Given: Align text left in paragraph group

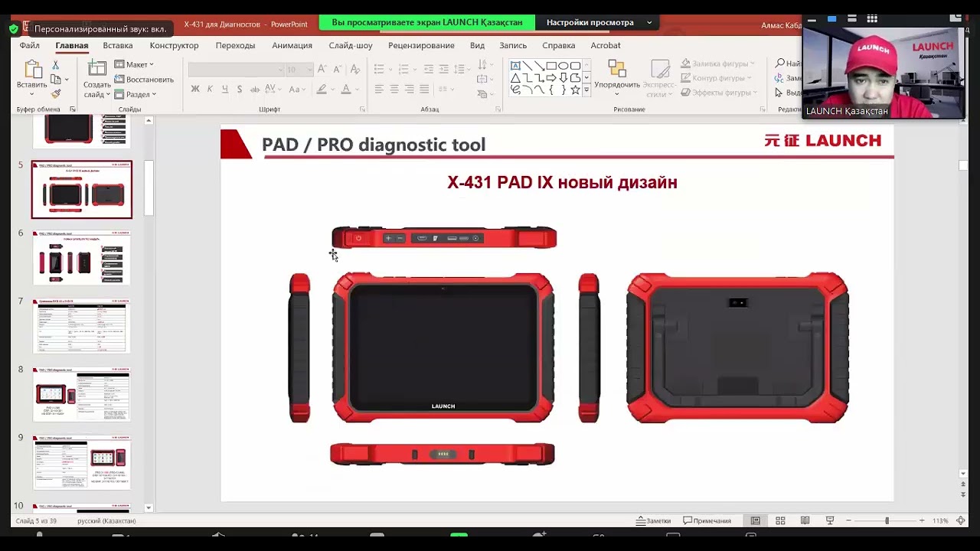Looking at the screenshot, I should [x=379, y=90].
